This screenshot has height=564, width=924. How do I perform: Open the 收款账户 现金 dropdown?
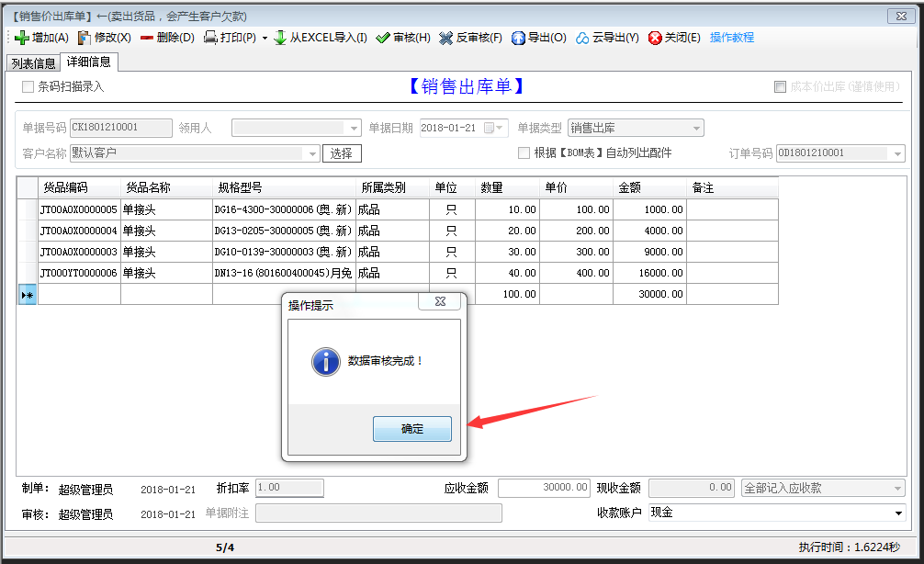pos(897,513)
